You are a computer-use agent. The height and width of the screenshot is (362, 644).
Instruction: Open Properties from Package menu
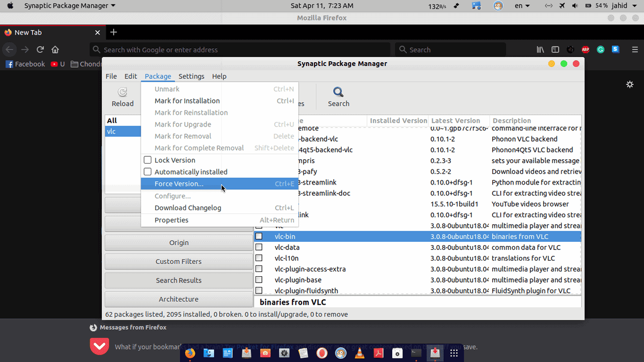pos(219,220)
